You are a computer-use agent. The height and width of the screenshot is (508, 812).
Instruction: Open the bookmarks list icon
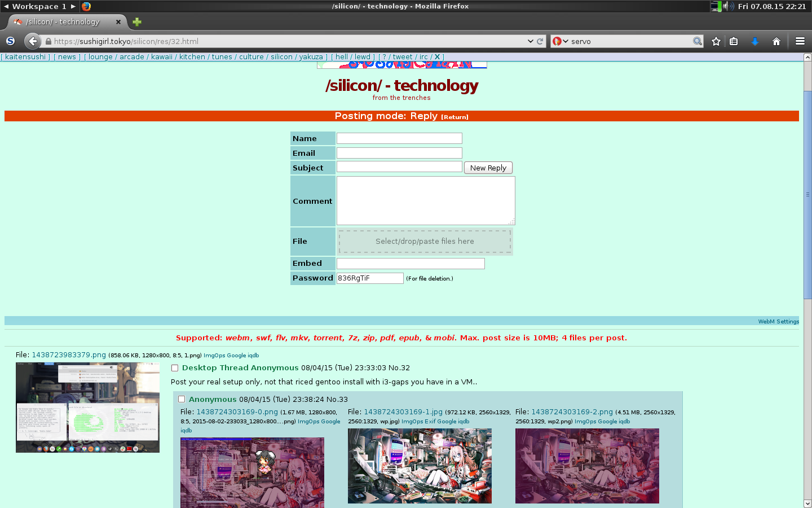(x=734, y=41)
